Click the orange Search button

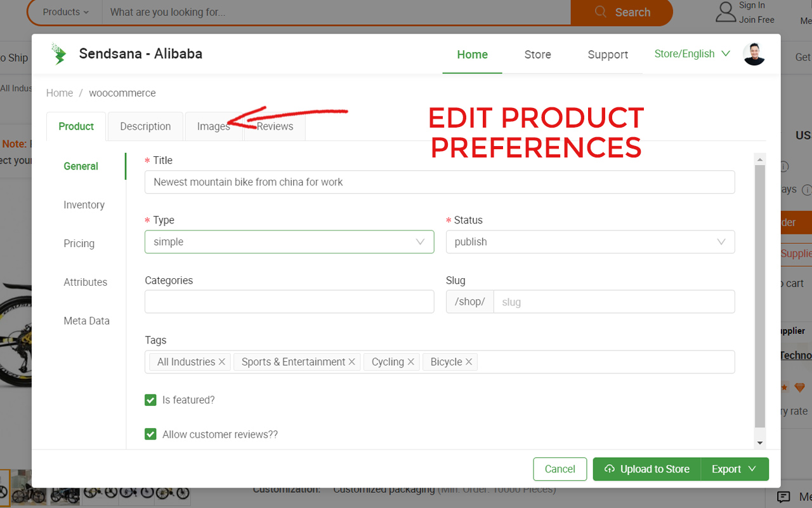(622, 12)
